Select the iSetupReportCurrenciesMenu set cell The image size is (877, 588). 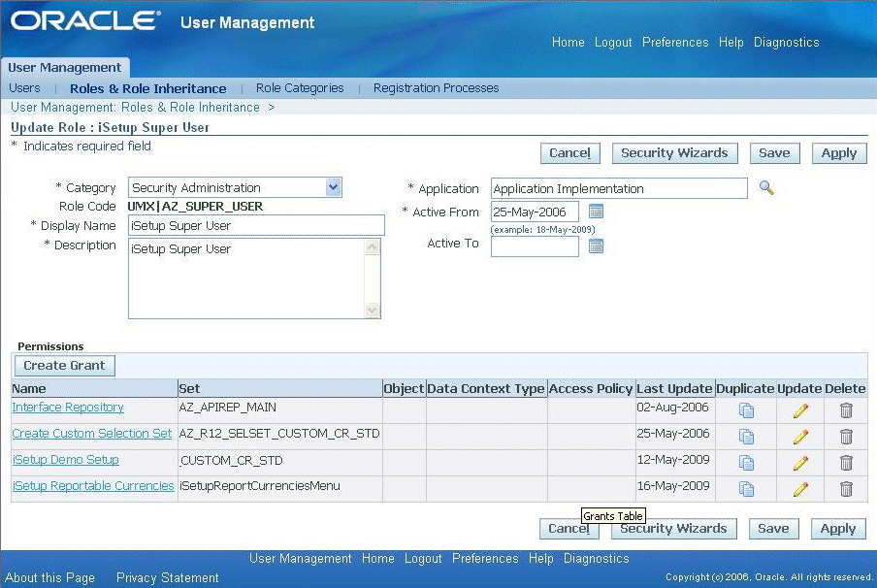[x=279, y=489]
